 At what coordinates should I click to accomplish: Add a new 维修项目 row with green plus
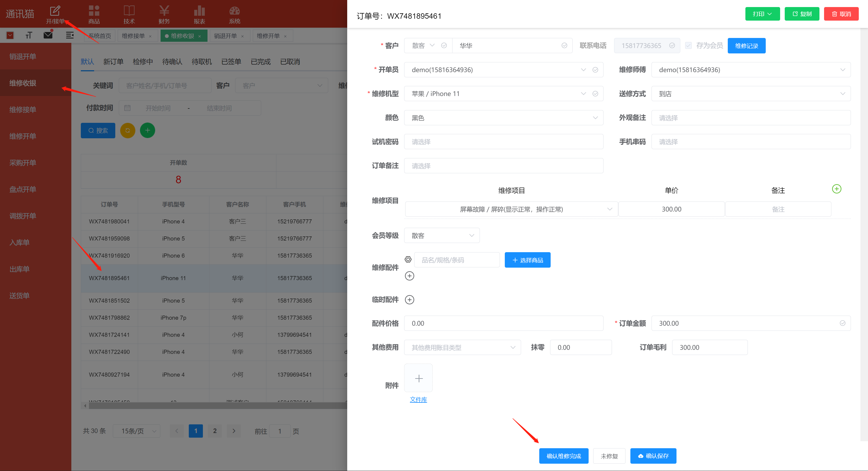point(836,189)
